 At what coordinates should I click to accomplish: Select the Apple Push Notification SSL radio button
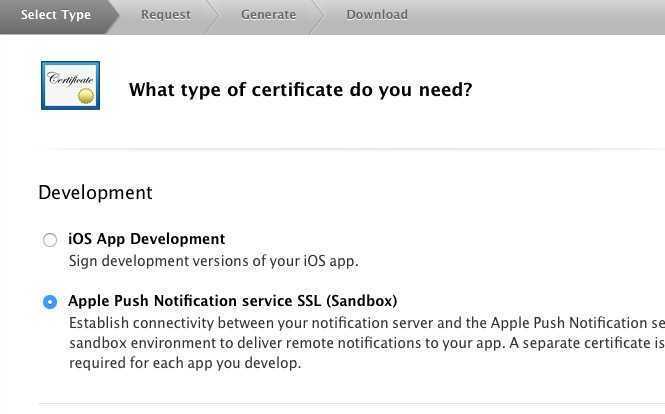coord(50,302)
